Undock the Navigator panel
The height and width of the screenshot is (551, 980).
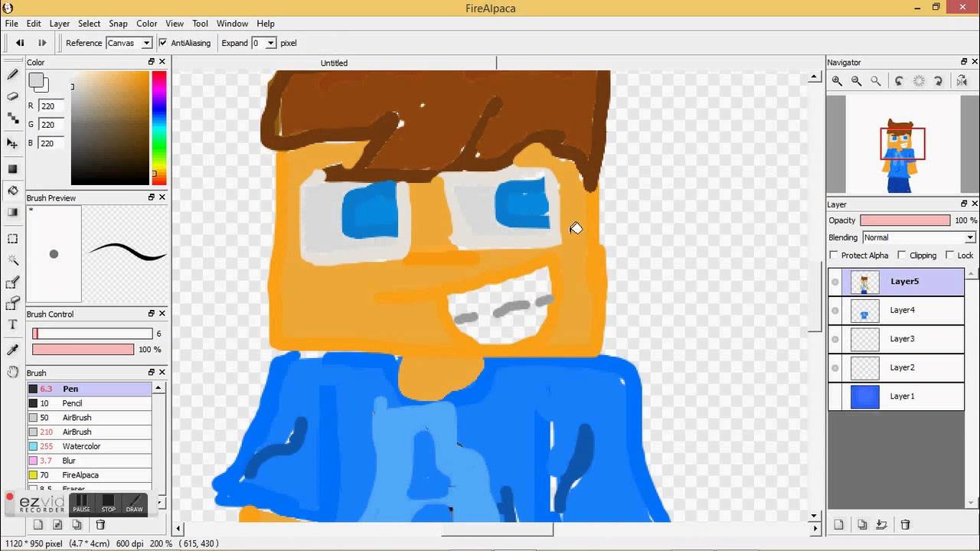(x=964, y=62)
